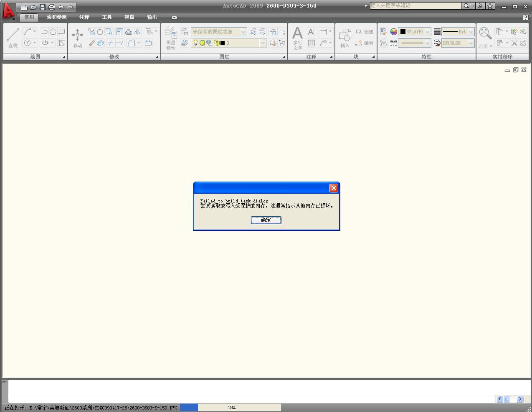Expand the 块 panel arrow
The width and height of the screenshot is (532, 412).
(x=373, y=57)
